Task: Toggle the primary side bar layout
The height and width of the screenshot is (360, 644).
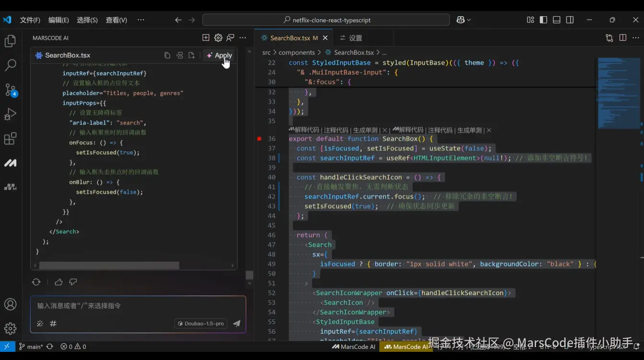Action: (543, 20)
